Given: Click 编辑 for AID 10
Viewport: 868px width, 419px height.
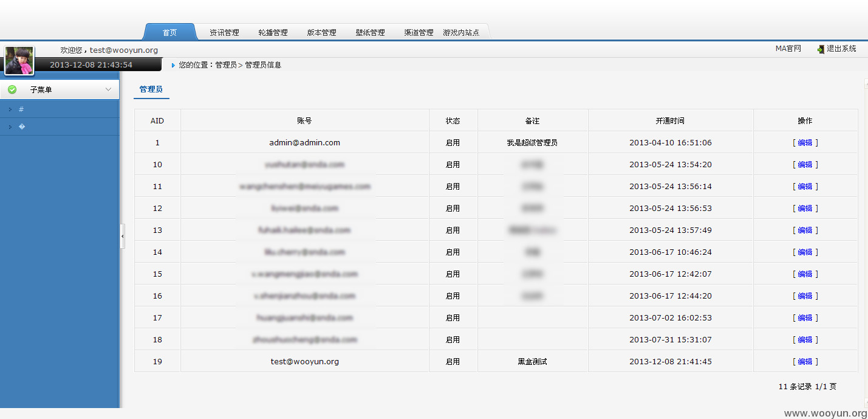Looking at the screenshot, I should click(805, 165).
